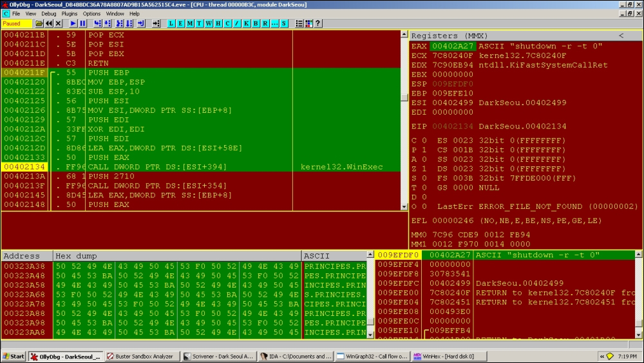The height and width of the screenshot is (363, 644).
Task: Open the Breakpoints (B) window
Action: click(255, 23)
